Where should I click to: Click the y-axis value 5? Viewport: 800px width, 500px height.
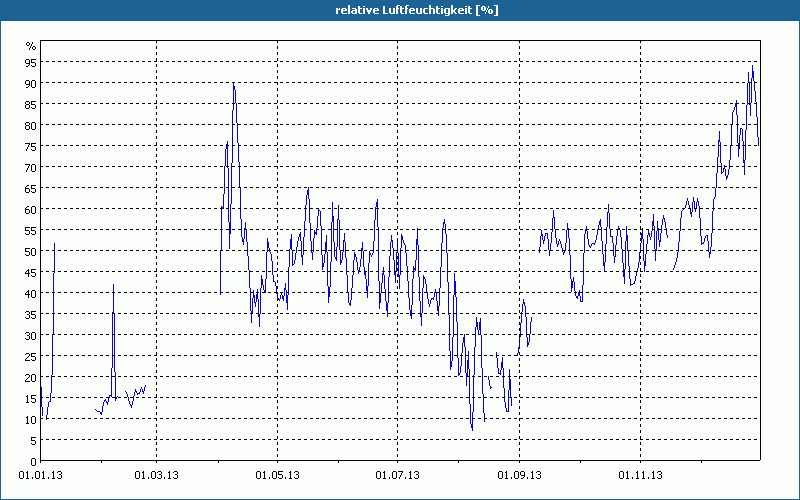tap(34, 441)
